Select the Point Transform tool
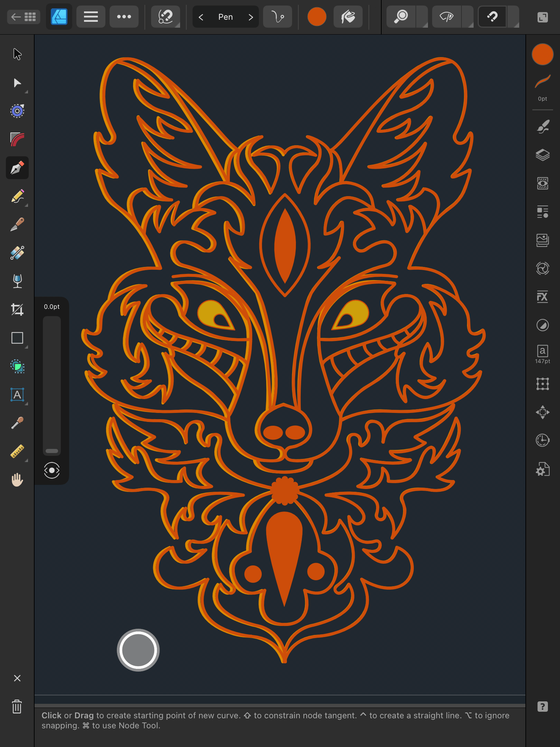The image size is (560, 747). click(17, 111)
